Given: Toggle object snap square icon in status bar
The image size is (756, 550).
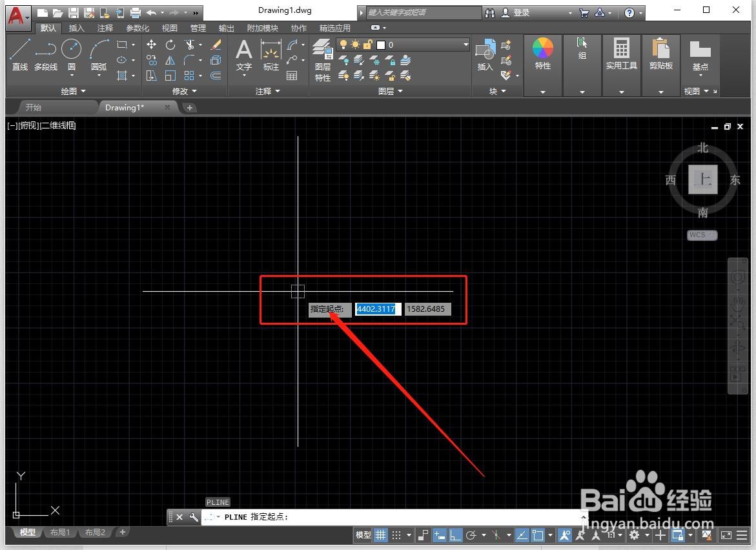Looking at the screenshot, I should [538, 535].
